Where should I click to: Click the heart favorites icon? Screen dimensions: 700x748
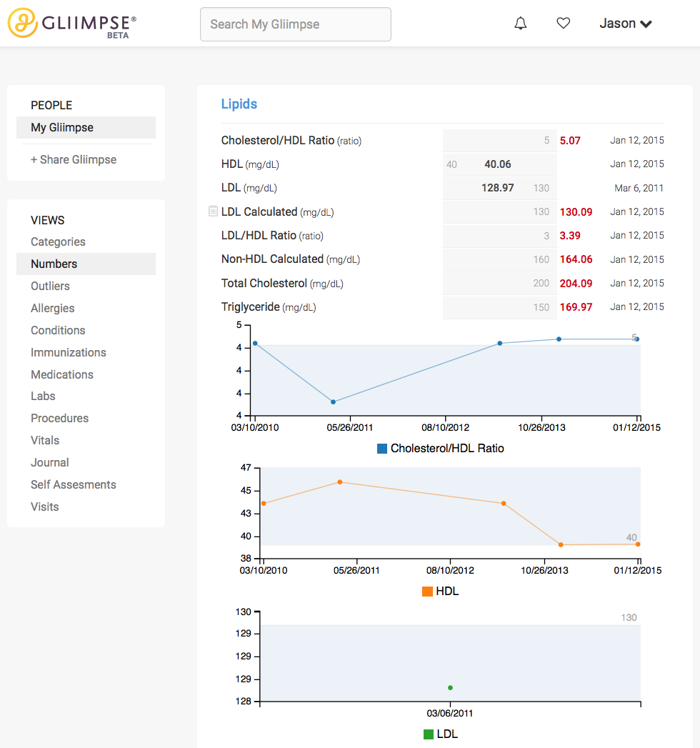[x=563, y=23]
